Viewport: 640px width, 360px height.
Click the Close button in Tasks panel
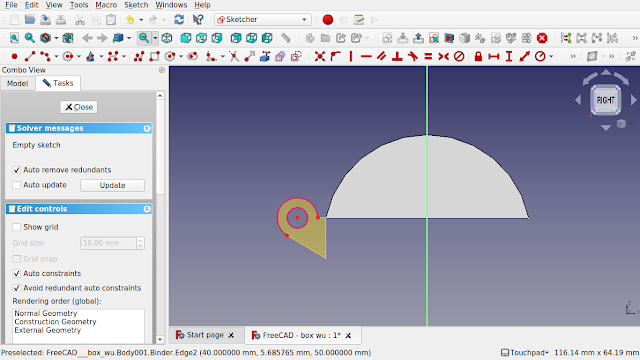point(79,107)
